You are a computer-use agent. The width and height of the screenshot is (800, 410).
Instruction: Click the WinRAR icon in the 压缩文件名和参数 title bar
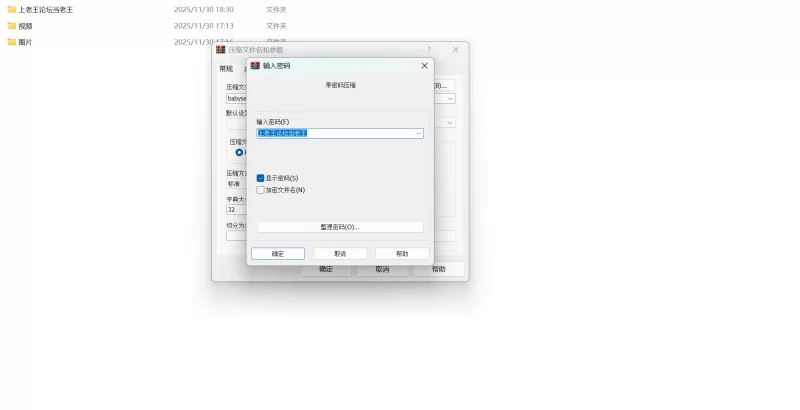click(220, 49)
